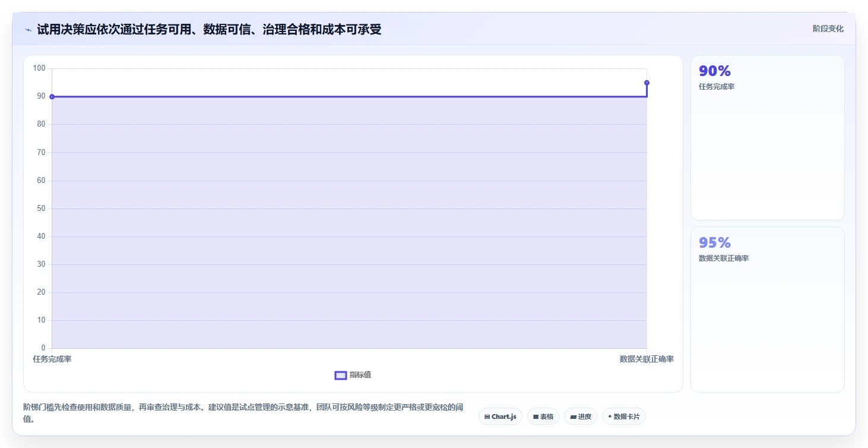Click the 指标值 legend color box
The image size is (868, 448).
(341, 375)
